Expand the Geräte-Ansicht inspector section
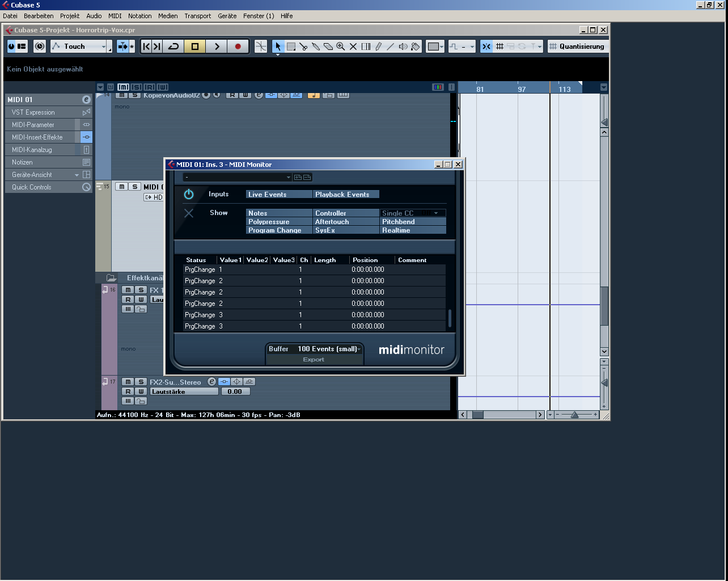 (49, 175)
